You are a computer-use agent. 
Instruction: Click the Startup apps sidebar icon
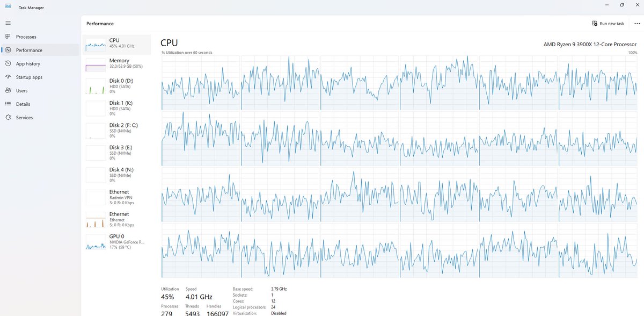pos(8,77)
